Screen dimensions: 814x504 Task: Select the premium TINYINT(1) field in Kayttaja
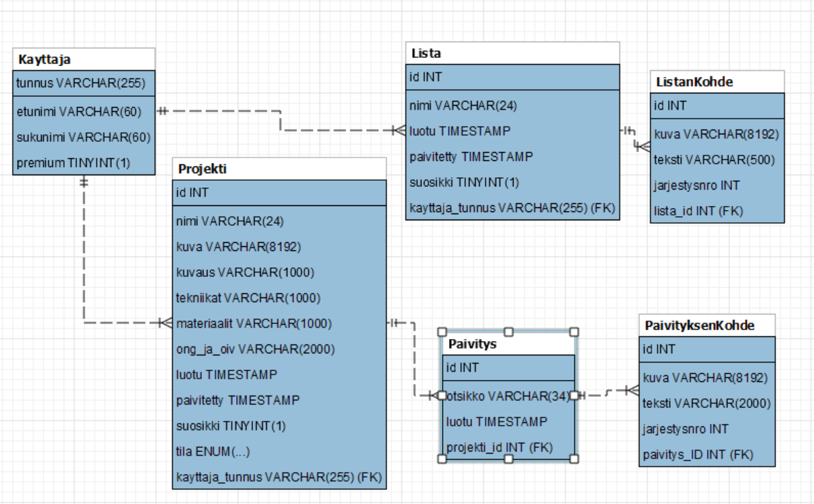73,162
